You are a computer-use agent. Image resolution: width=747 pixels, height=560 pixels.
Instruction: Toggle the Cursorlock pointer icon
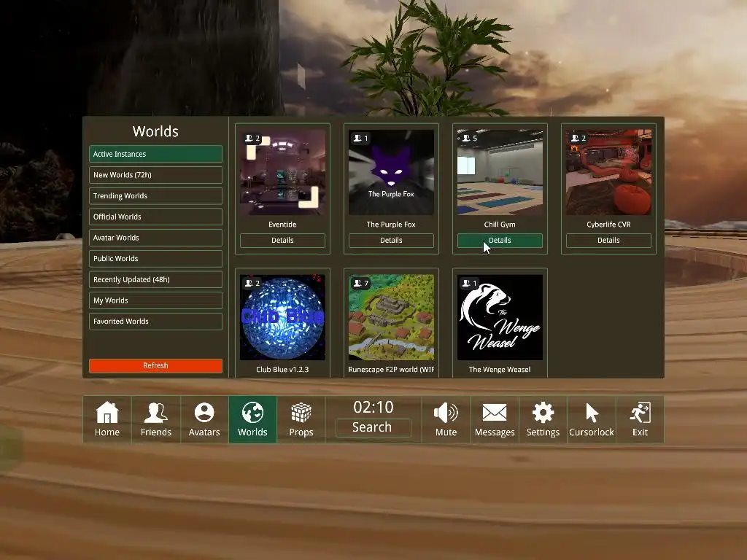point(592,413)
